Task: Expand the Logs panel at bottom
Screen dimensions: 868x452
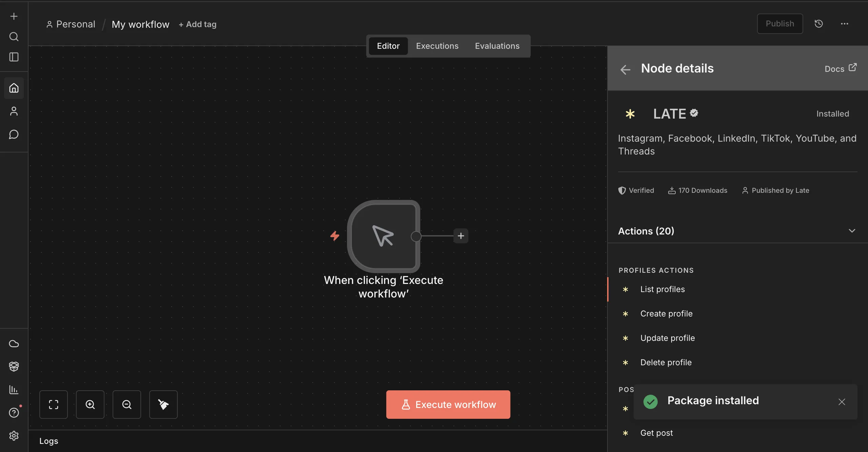Action: coord(49,441)
